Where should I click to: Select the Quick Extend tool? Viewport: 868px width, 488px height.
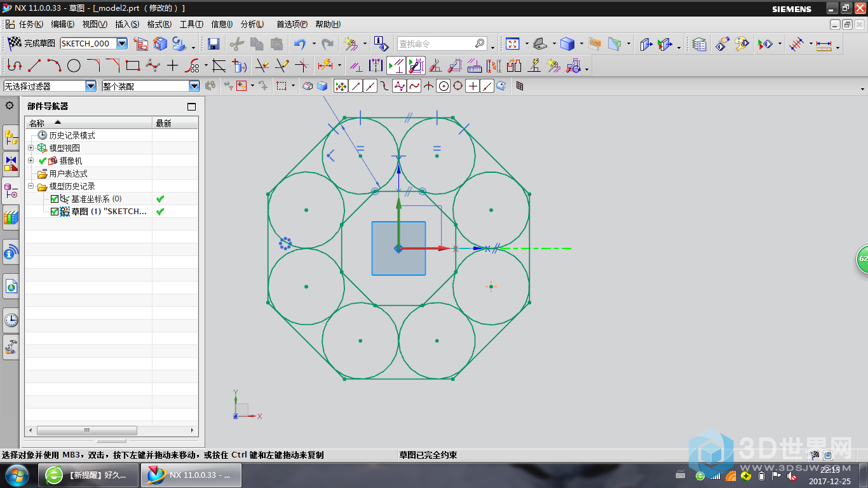(x=281, y=65)
